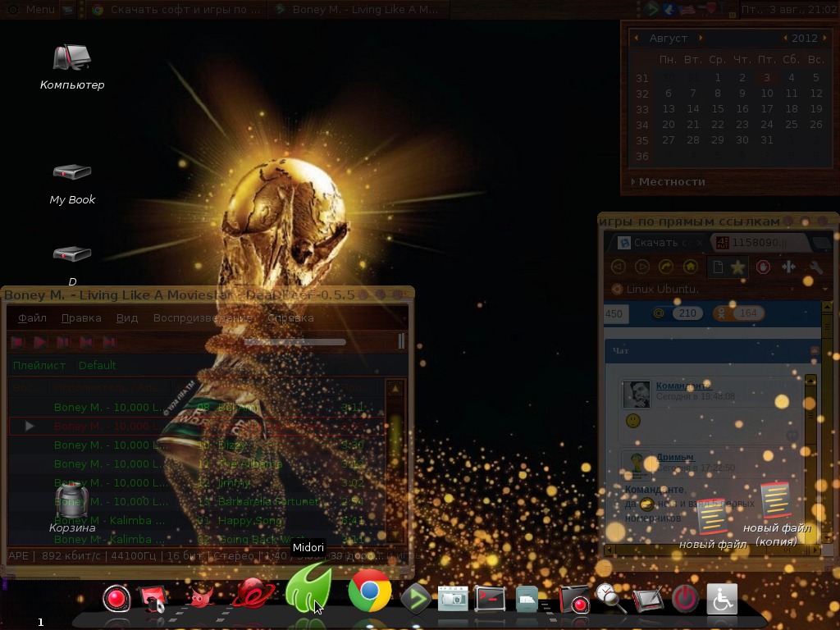Open the accessibility wheelchair dock icon
This screenshot has height=630, width=840.
[722, 599]
